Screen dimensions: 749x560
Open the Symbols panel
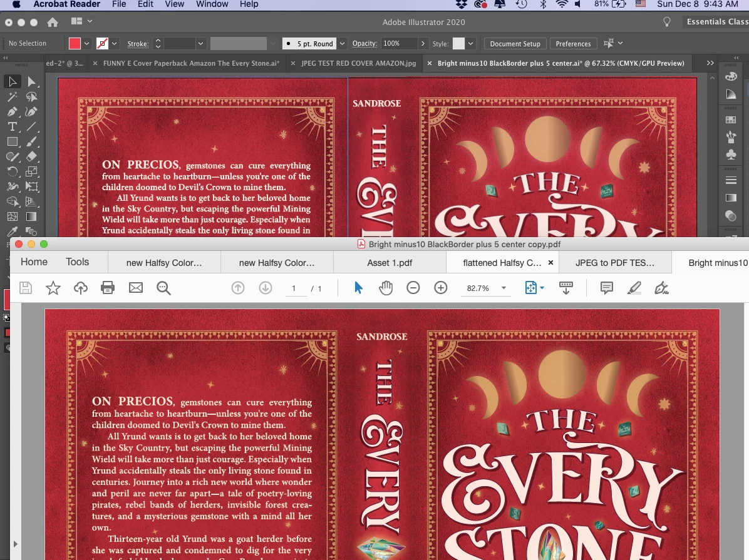[x=731, y=155]
